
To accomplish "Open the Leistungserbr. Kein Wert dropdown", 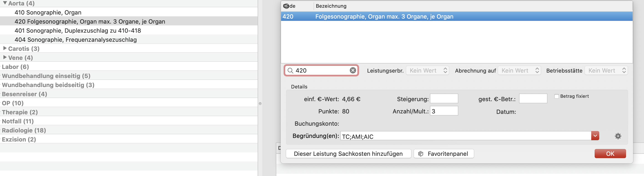I will (x=427, y=71).
